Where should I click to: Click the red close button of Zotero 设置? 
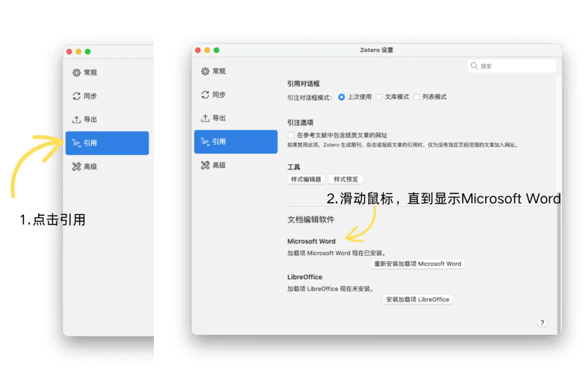(198, 50)
